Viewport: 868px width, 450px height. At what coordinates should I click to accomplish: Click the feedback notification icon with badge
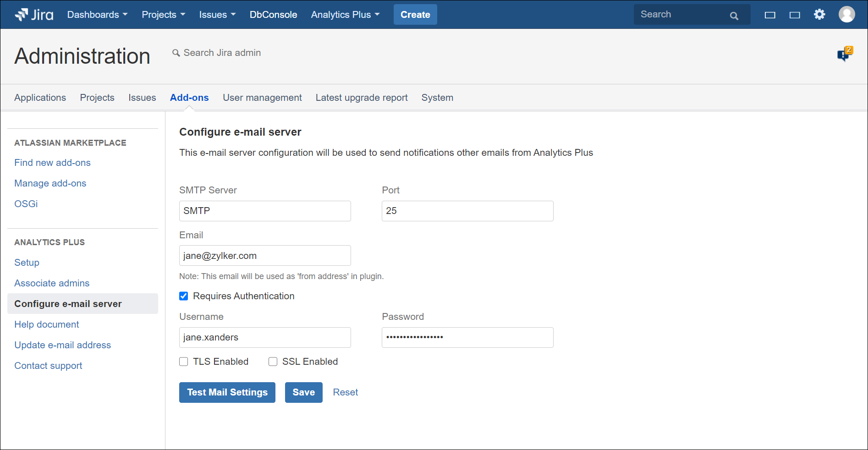point(844,55)
